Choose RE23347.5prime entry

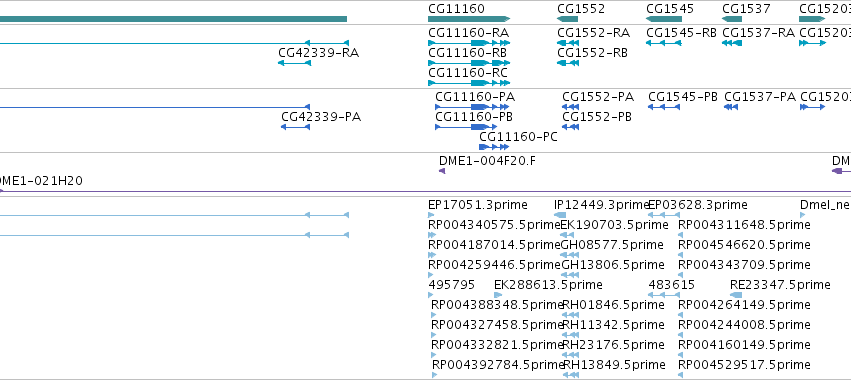tap(780, 285)
